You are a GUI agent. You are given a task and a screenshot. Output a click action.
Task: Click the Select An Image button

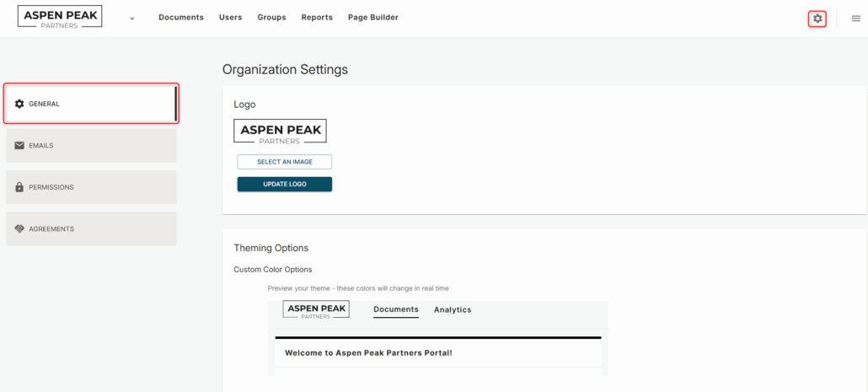point(285,162)
